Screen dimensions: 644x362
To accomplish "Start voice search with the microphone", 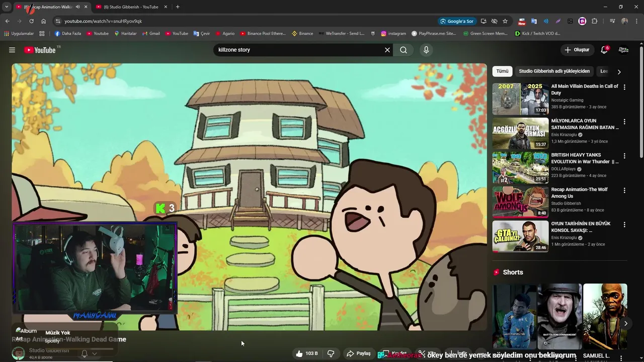I will coord(426,50).
